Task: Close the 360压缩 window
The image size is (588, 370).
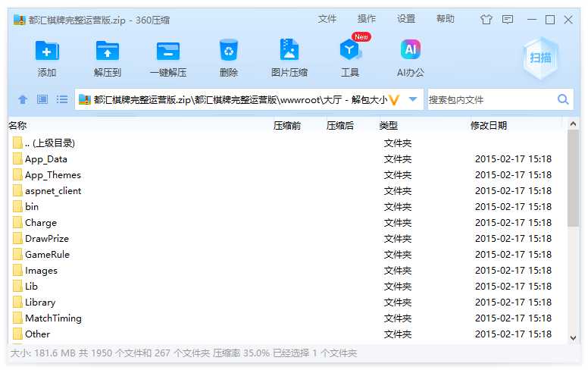Action: (568, 19)
